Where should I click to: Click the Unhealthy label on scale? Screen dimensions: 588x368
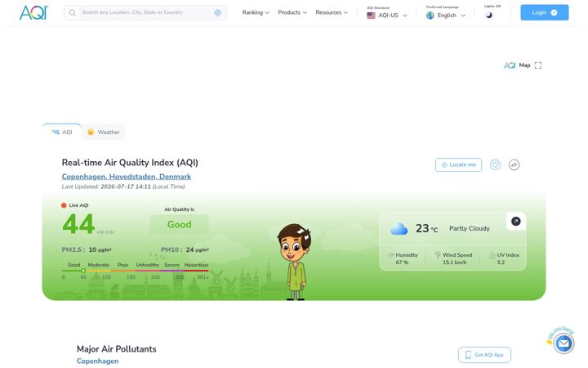(147, 265)
